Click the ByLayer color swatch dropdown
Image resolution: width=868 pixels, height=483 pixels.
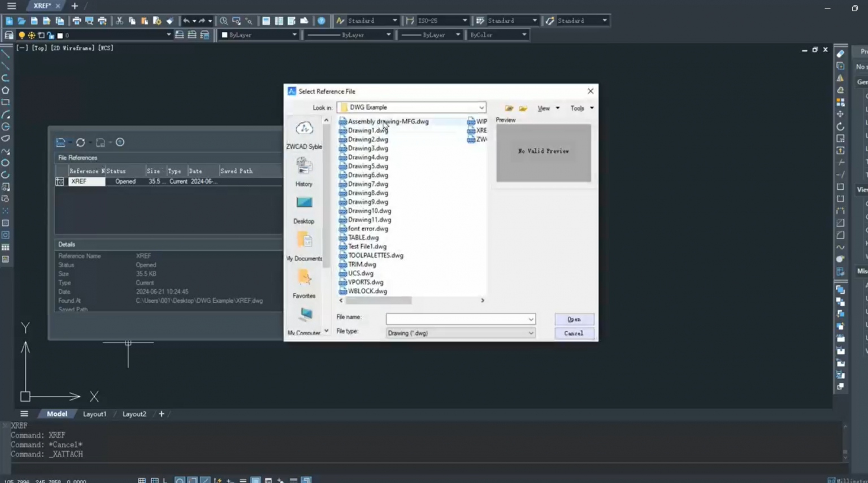pos(259,35)
